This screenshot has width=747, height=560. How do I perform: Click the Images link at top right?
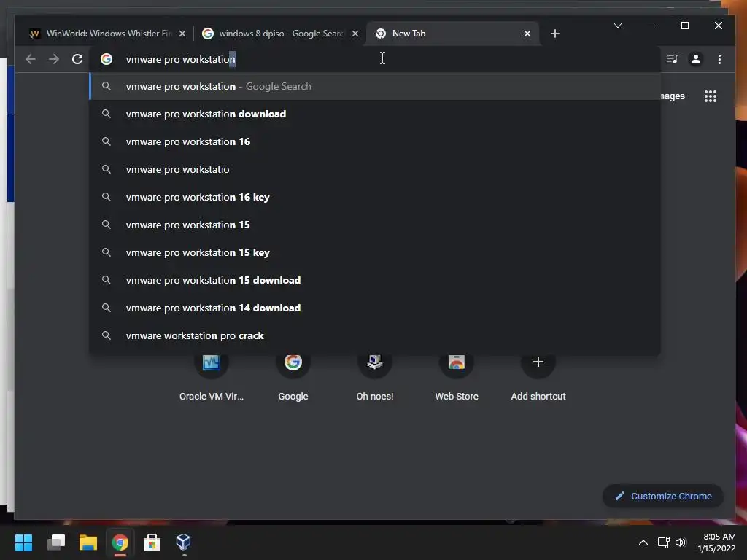pos(672,96)
